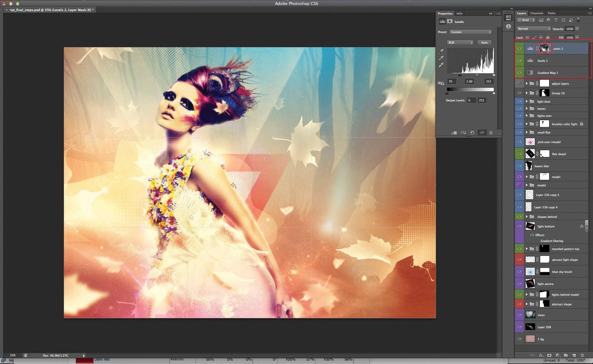Expand the light dust group

click(527, 101)
